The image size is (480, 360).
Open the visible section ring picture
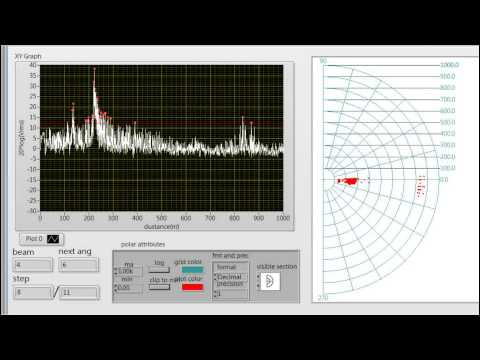pyautogui.click(x=271, y=281)
